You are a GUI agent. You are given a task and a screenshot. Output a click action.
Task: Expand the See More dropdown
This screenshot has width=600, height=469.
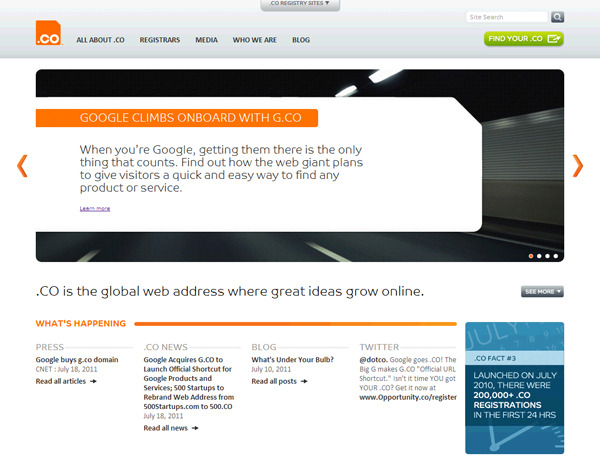click(x=542, y=291)
